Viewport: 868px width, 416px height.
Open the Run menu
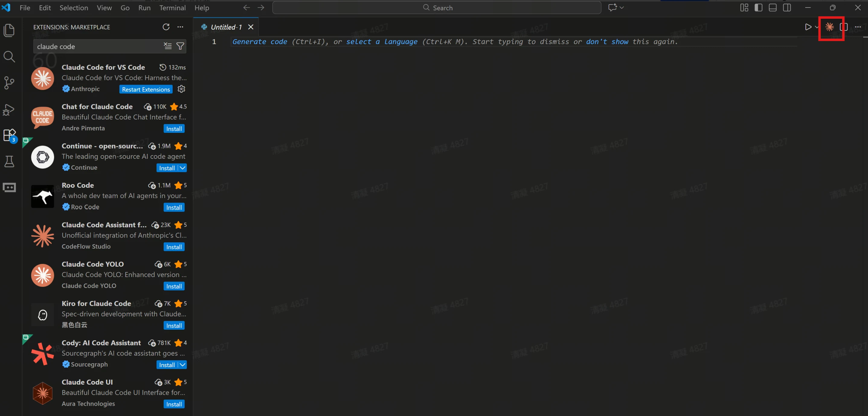tap(144, 8)
